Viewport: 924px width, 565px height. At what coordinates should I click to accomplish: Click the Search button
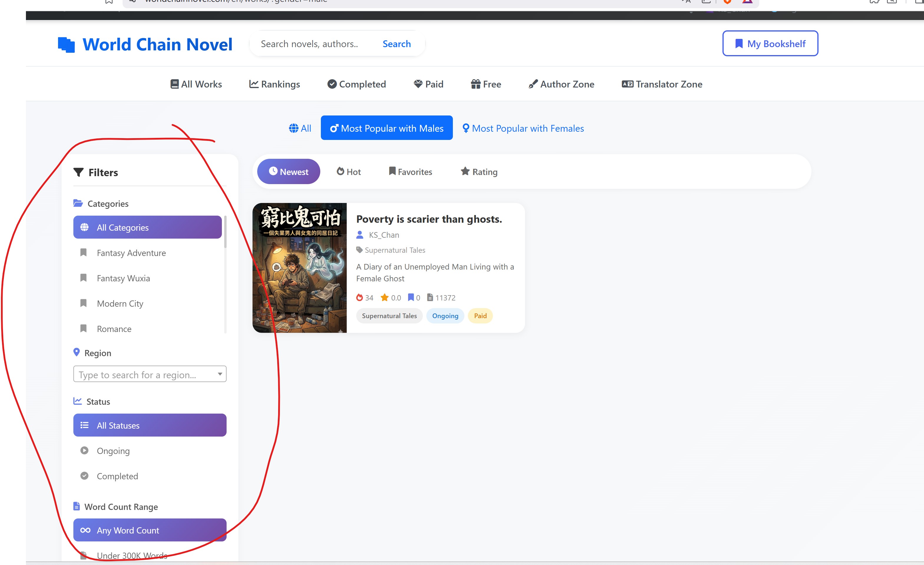pos(396,44)
